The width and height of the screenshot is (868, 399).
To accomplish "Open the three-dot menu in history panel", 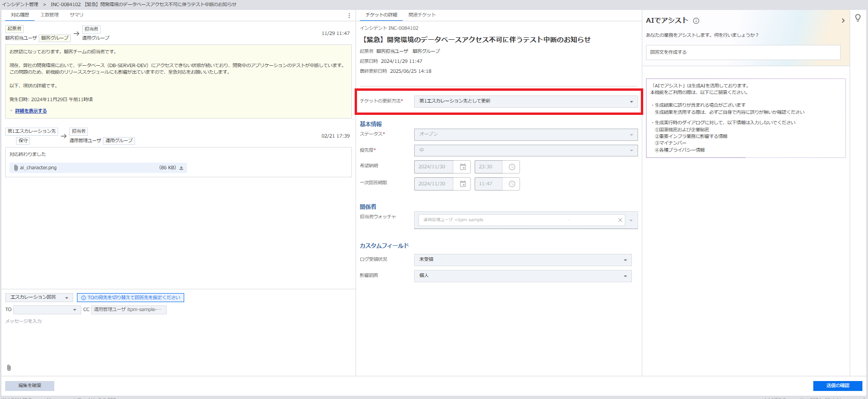I will pos(349,16).
